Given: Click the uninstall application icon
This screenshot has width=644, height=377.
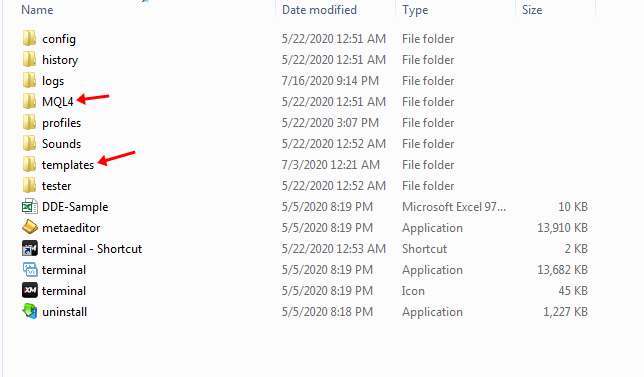Looking at the screenshot, I should pyautogui.click(x=30, y=311).
